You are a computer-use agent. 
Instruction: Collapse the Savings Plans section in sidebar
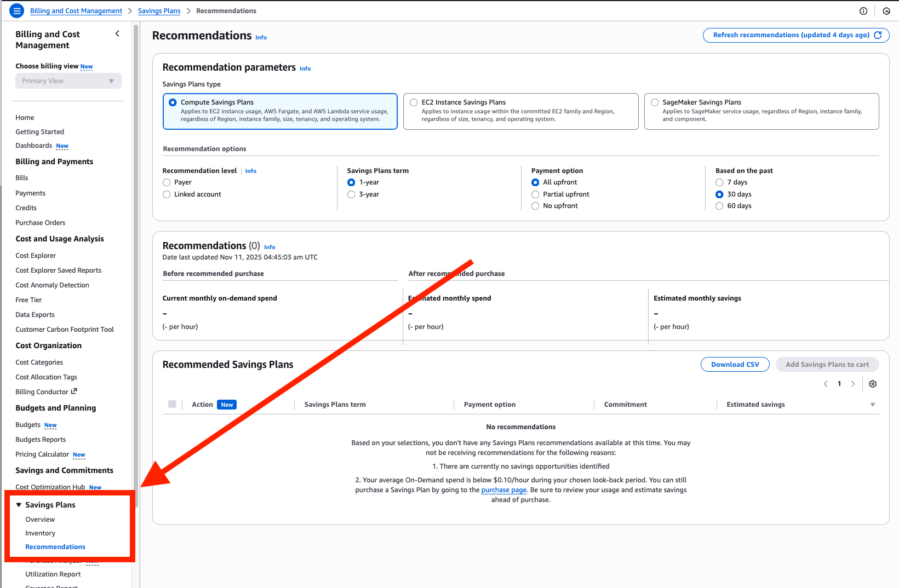coord(19,504)
